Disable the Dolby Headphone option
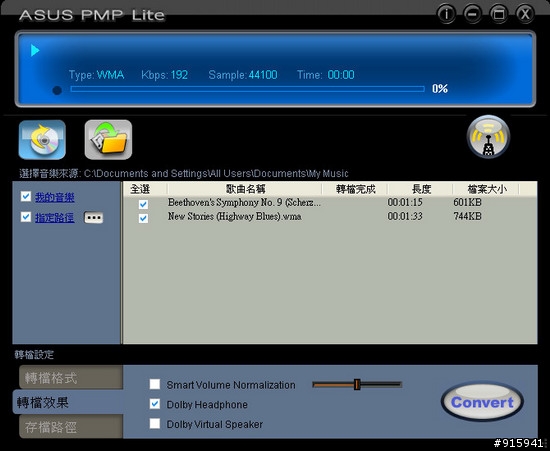 [155, 404]
